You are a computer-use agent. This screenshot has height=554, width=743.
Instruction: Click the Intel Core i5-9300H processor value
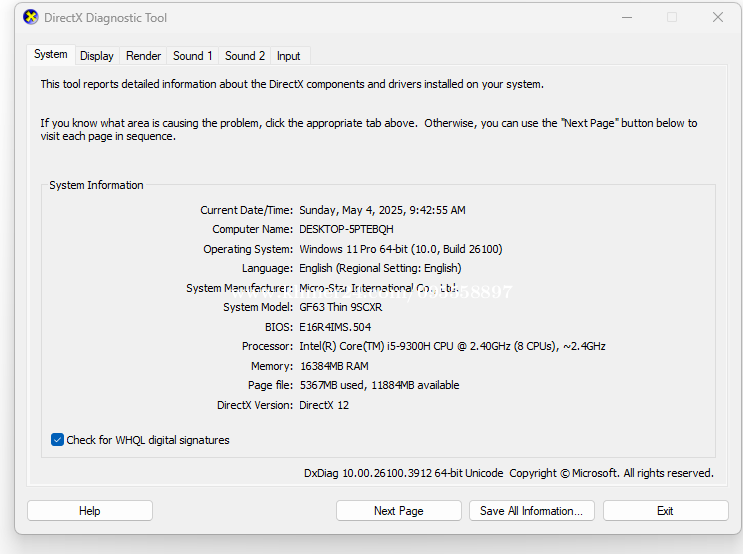tap(452, 346)
